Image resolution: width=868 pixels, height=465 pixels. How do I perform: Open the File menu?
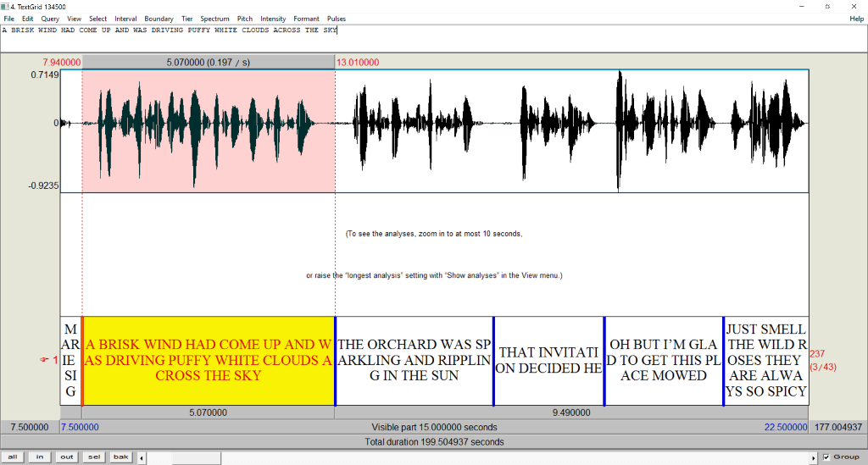pyautogui.click(x=8, y=19)
